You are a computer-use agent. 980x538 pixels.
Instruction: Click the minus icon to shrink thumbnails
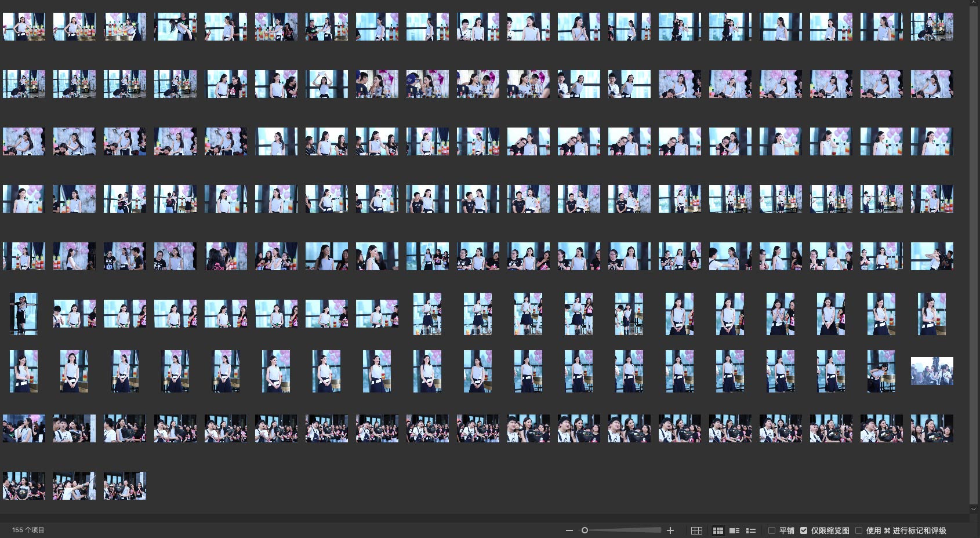pyautogui.click(x=569, y=530)
